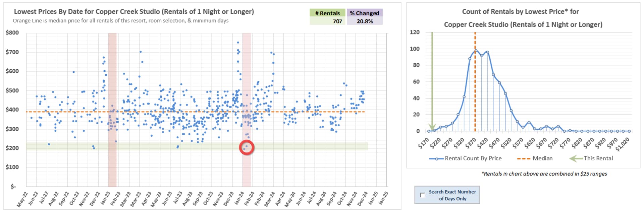Click the count curve peak point near 100

pos(476,51)
